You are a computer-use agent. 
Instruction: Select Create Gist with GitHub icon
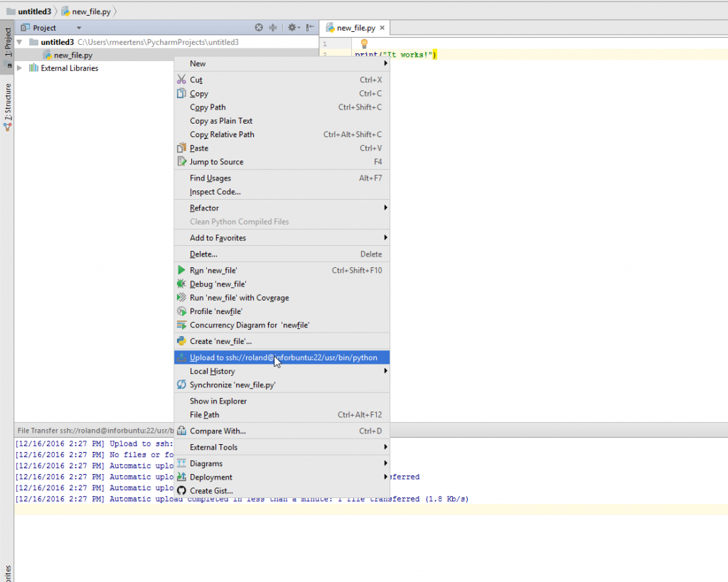pyautogui.click(x=210, y=491)
